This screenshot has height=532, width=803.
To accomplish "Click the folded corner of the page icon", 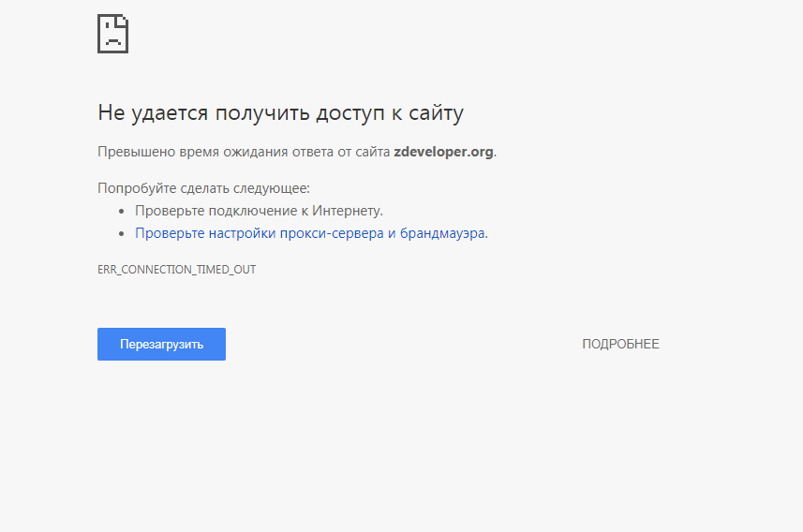I will tap(123, 21).
